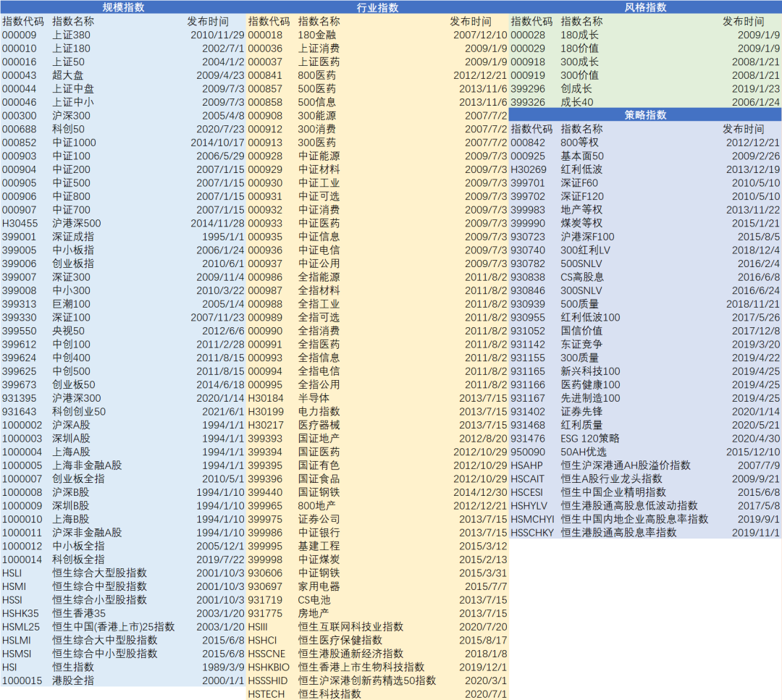
Task: Click the 全指公用 name cell
Action: tap(319, 385)
